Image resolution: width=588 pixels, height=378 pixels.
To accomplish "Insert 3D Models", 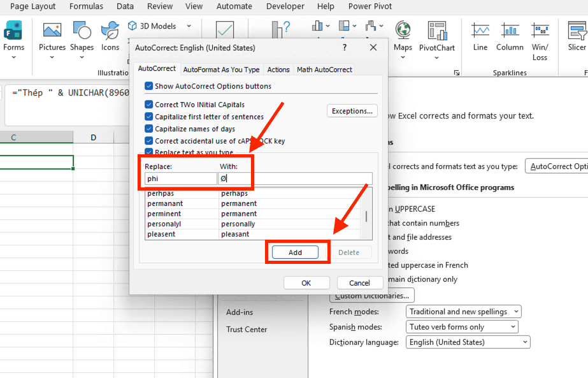I will (x=152, y=26).
